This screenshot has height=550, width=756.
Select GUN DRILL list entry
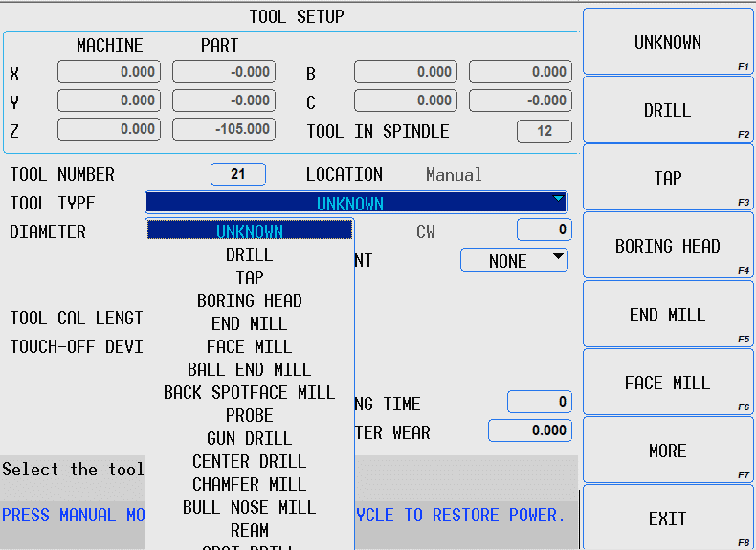point(250,438)
